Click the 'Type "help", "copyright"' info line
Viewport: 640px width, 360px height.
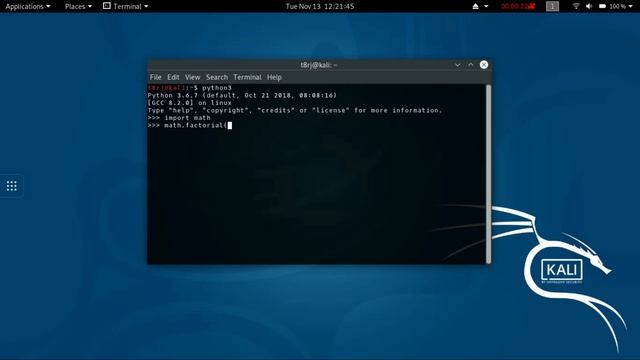295,111
